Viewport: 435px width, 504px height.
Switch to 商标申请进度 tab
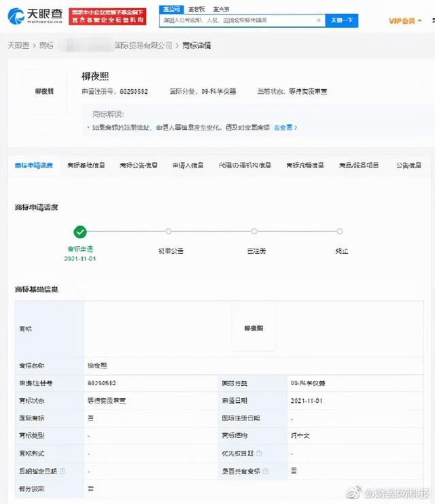coord(34,165)
